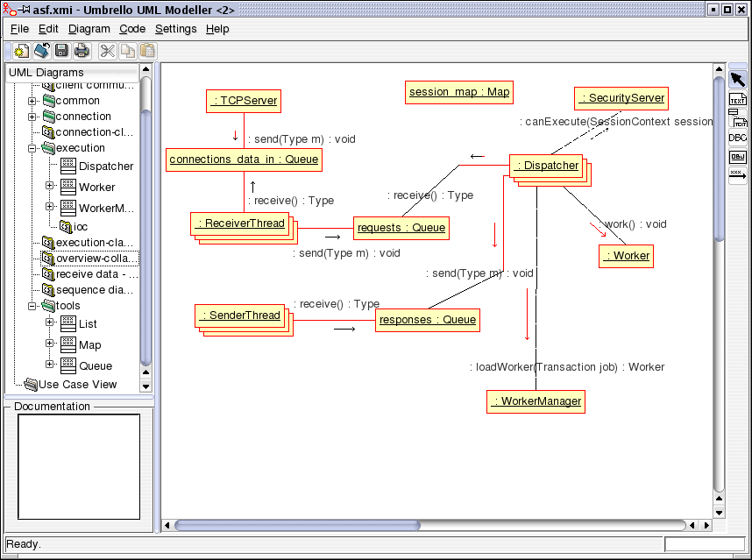Select the OBJ object tool
This screenshot has height=560, width=752.
(738, 157)
